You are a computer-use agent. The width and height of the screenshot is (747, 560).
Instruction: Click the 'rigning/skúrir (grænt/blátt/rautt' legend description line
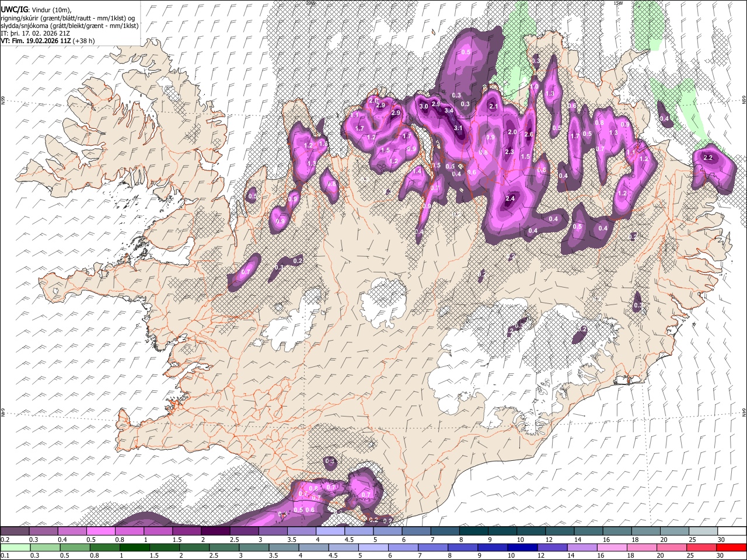point(68,18)
